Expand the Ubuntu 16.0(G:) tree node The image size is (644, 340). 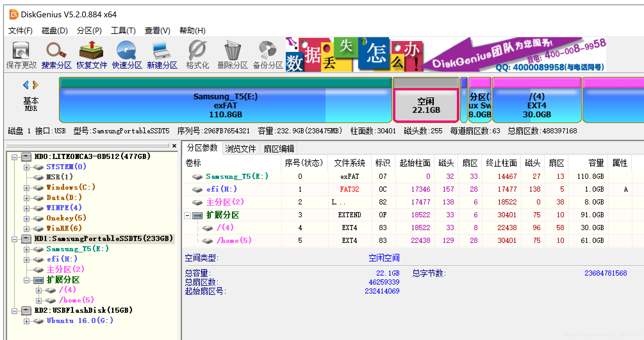pyautogui.click(x=27, y=321)
